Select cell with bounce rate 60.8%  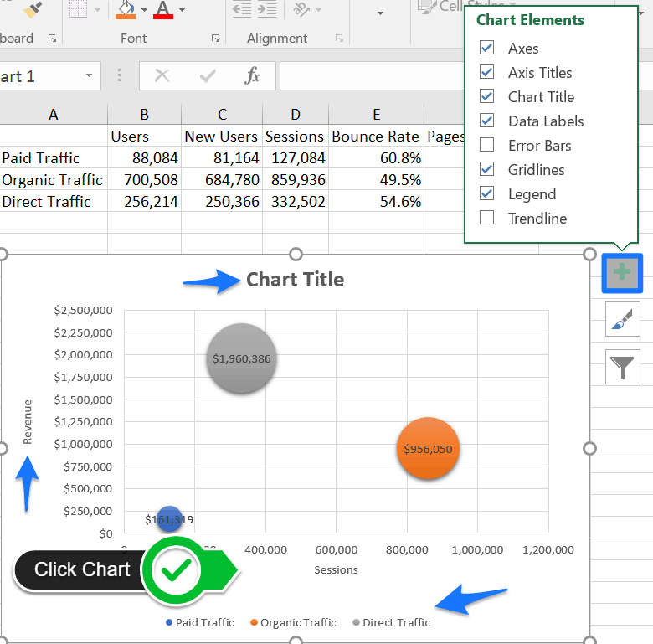tap(377, 158)
